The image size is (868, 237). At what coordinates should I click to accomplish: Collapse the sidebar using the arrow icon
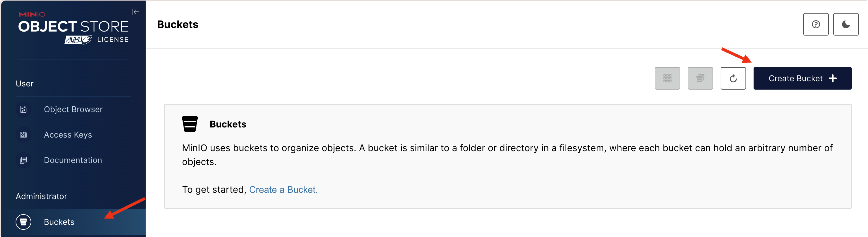pos(136,12)
